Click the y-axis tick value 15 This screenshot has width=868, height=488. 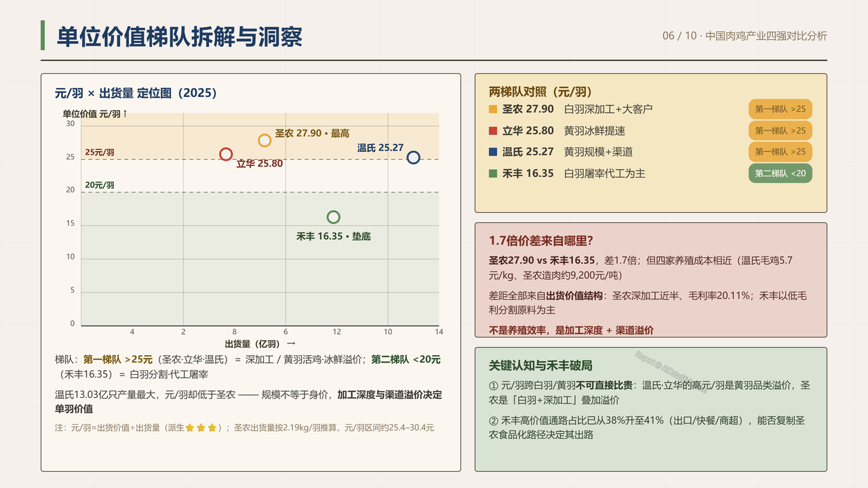[x=71, y=224]
